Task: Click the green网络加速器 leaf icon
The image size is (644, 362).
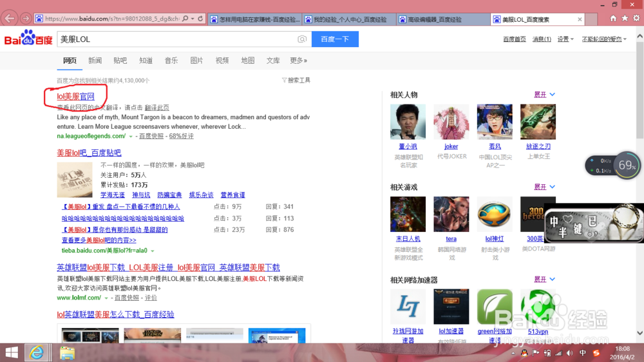Action: [495, 307]
